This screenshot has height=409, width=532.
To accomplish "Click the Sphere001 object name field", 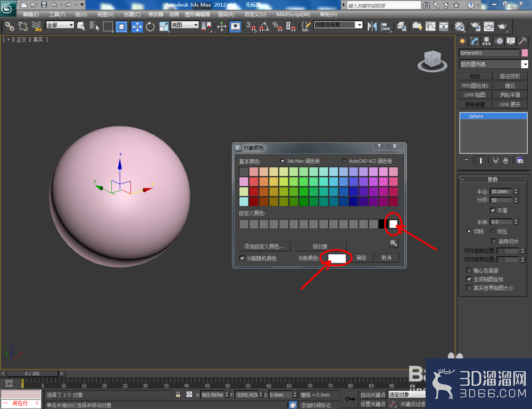I will point(489,53).
